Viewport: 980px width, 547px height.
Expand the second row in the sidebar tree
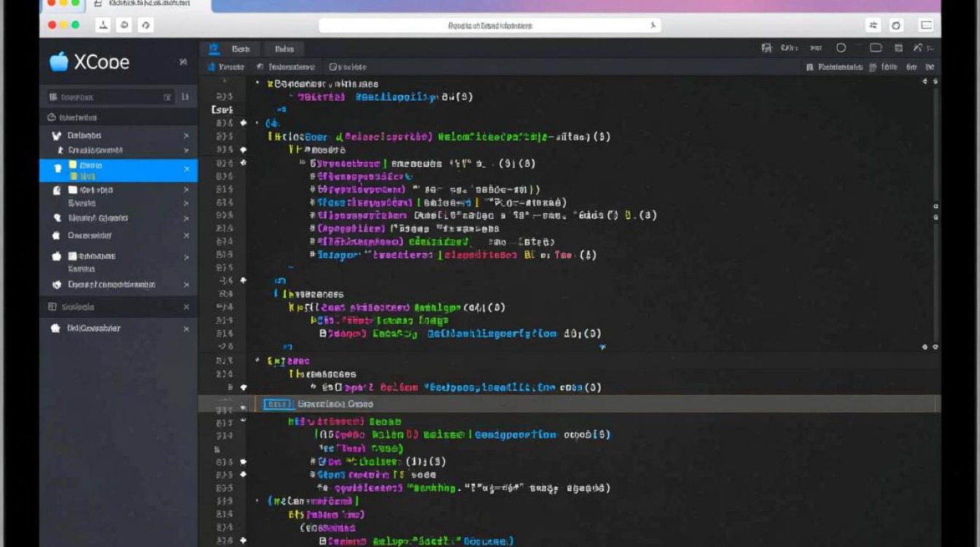(186, 151)
